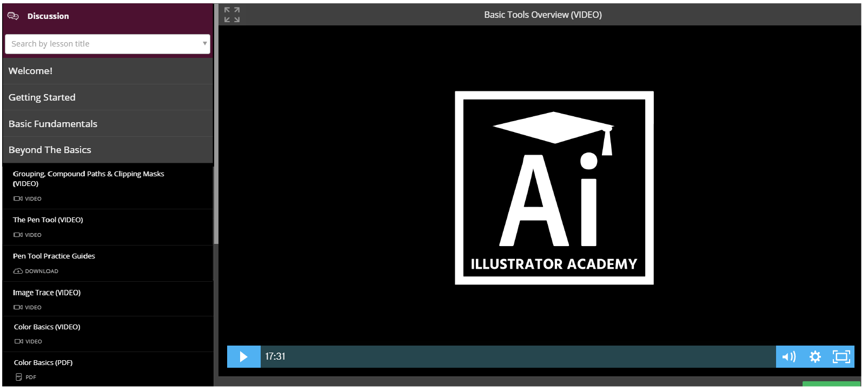Mute the video volume
The width and height of the screenshot is (868, 391).
(x=789, y=356)
